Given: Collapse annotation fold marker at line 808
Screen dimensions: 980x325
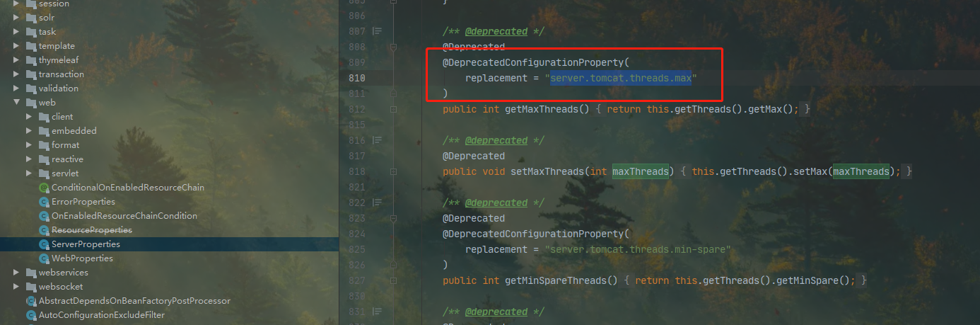Looking at the screenshot, I should (394, 47).
